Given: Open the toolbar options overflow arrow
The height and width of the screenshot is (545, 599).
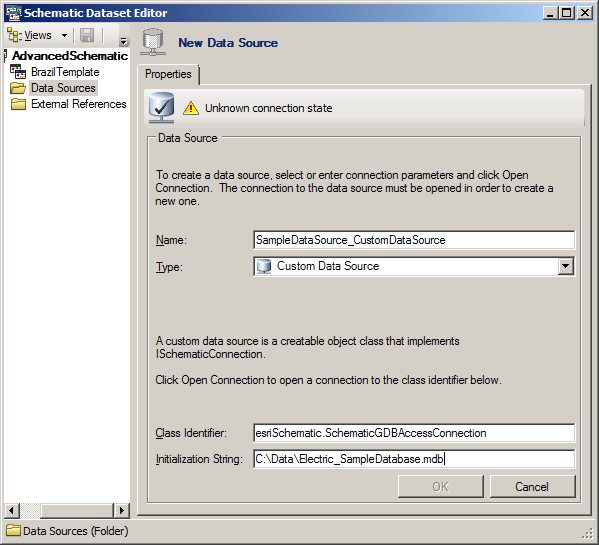Looking at the screenshot, I should click(x=123, y=41).
